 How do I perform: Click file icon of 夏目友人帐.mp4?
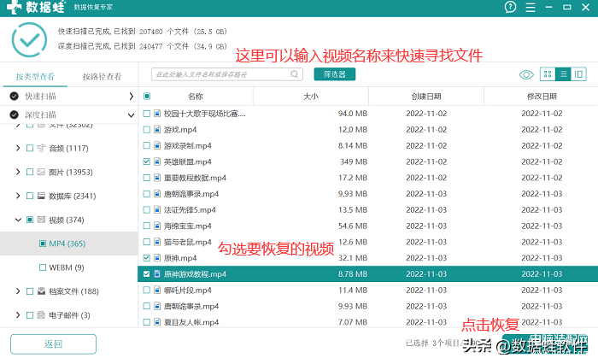(157, 322)
